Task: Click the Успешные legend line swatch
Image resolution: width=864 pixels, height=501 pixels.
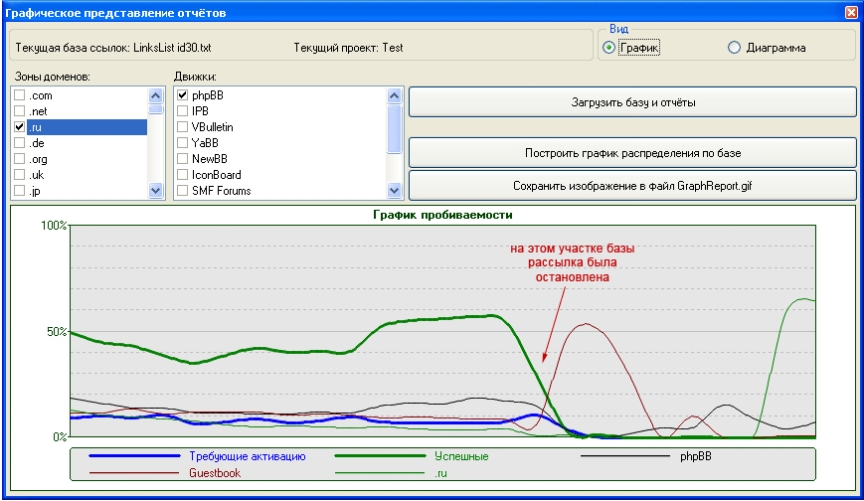Action: (x=380, y=456)
